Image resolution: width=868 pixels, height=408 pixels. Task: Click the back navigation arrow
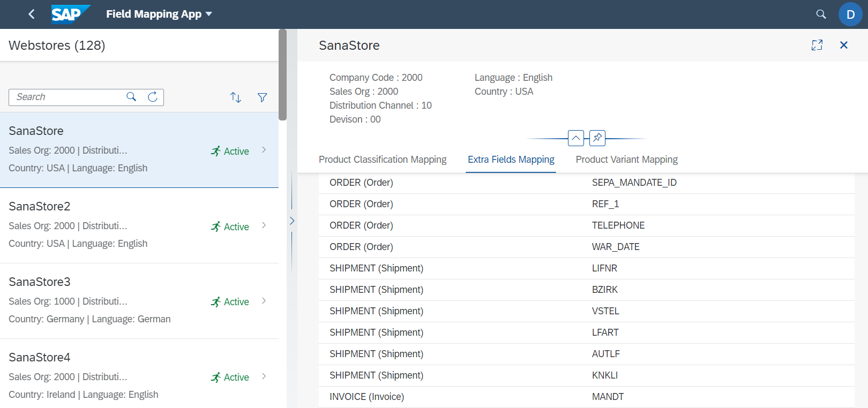pyautogui.click(x=32, y=14)
